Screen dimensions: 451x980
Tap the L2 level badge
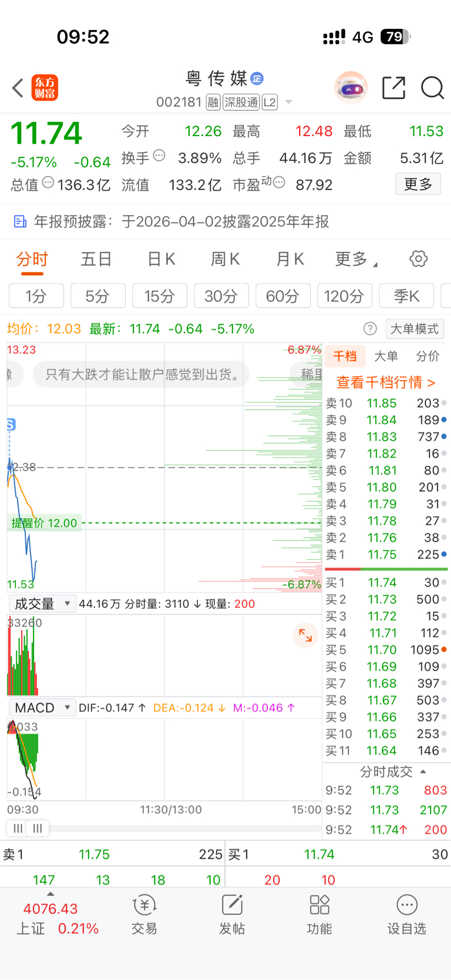[x=270, y=103]
